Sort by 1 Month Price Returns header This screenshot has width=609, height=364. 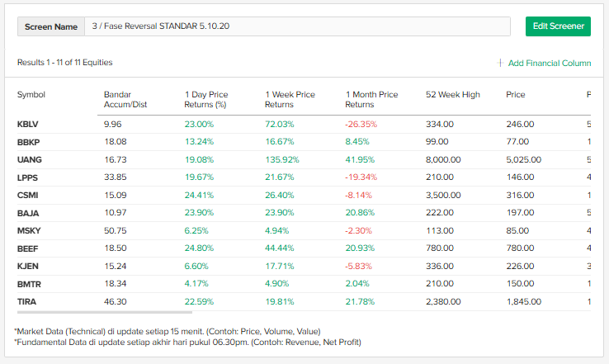click(371, 100)
